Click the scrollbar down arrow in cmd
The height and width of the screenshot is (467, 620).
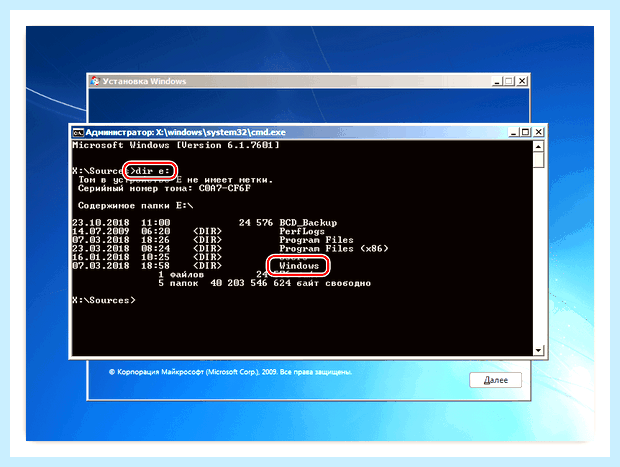point(538,350)
